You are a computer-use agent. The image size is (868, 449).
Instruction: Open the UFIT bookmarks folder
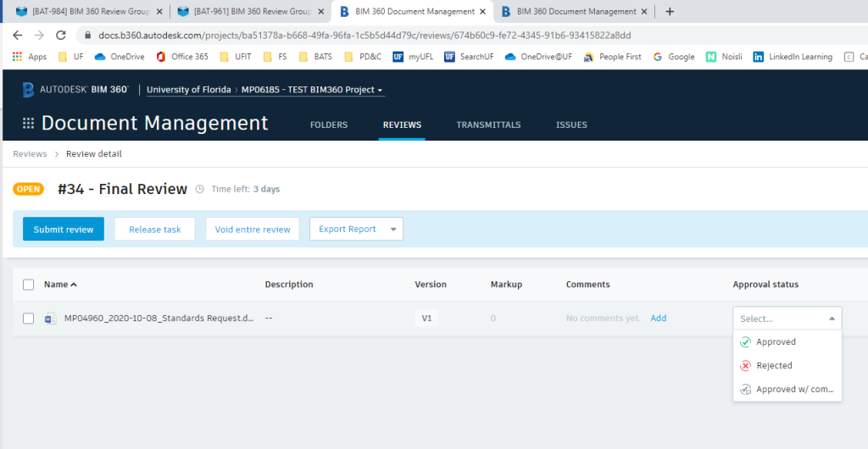[236, 57]
